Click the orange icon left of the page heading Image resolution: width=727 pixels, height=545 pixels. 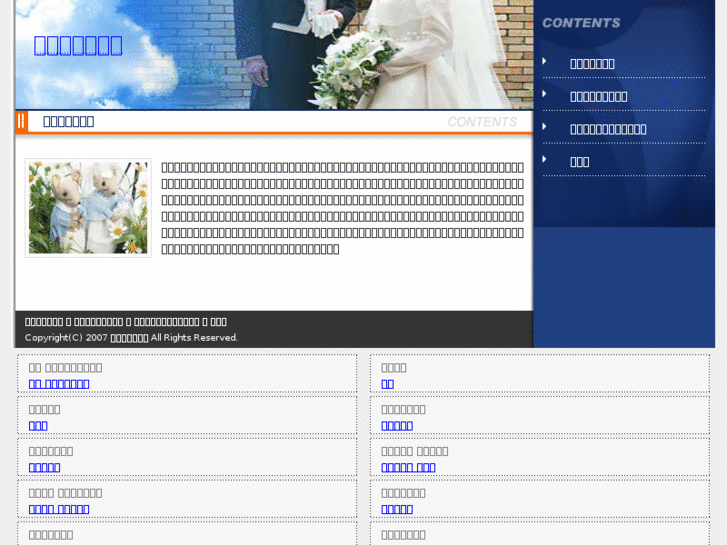21,122
